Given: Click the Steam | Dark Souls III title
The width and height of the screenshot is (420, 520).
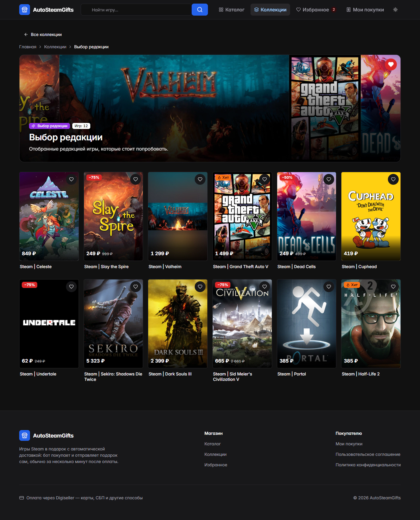Looking at the screenshot, I should tap(170, 374).
